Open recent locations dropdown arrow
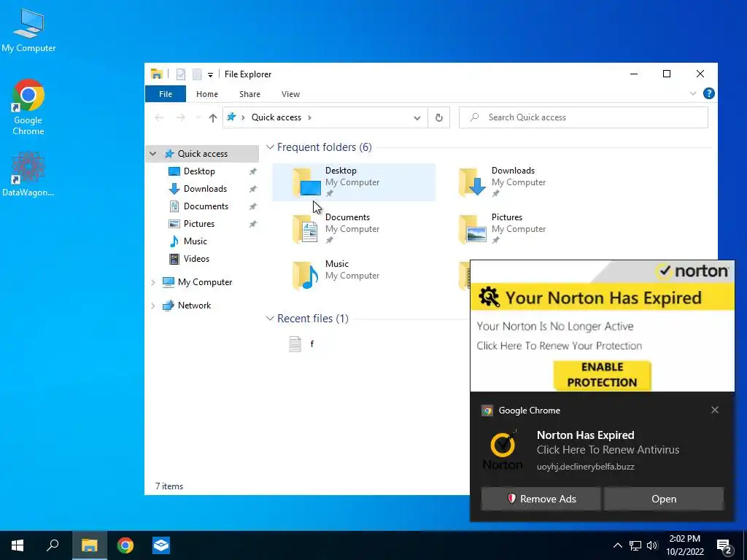747x560 pixels. point(198,117)
